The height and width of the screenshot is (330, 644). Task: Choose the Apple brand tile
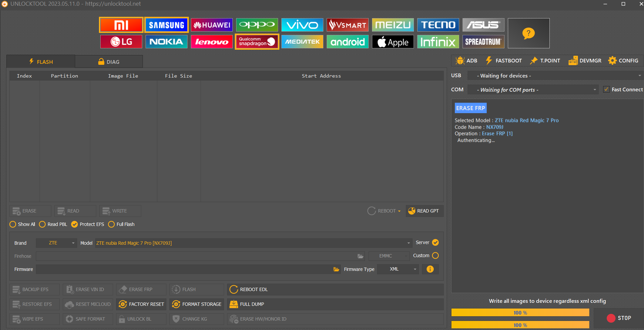click(x=393, y=42)
